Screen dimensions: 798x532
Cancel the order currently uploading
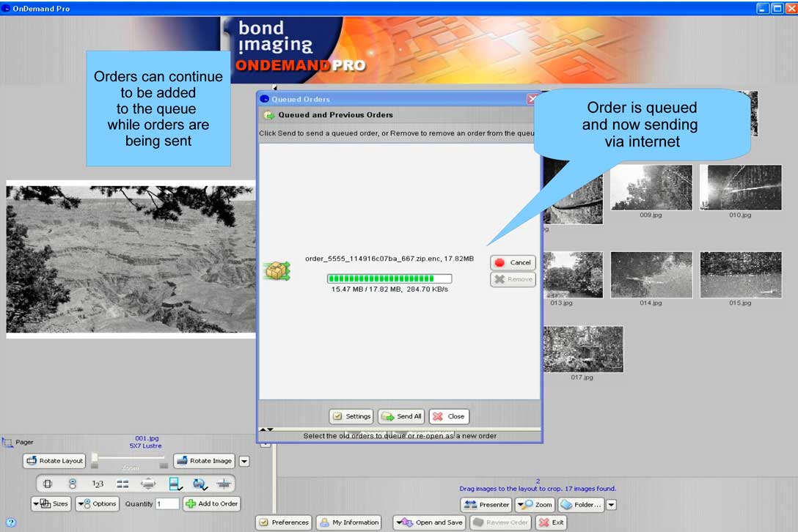pyautogui.click(x=513, y=262)
